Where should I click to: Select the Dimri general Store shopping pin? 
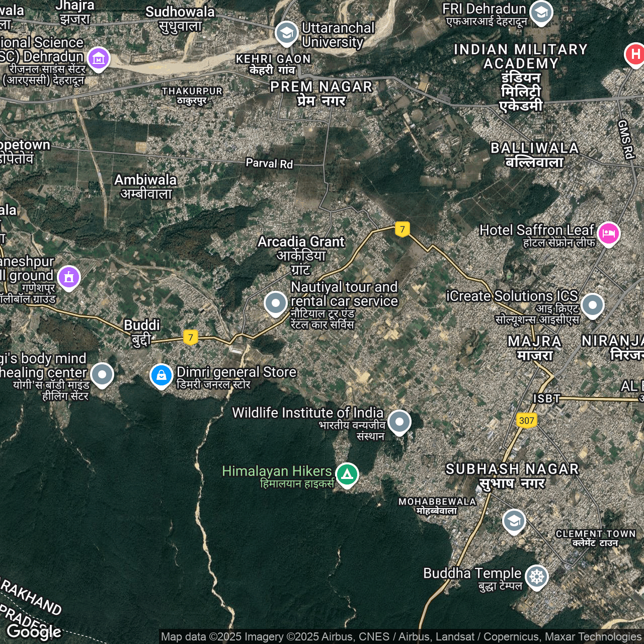coord(162,375)
